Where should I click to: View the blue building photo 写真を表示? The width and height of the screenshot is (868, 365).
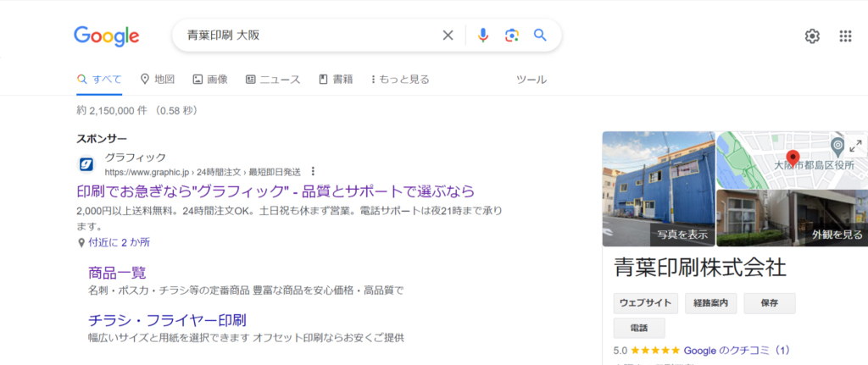[x=659, y=189]
